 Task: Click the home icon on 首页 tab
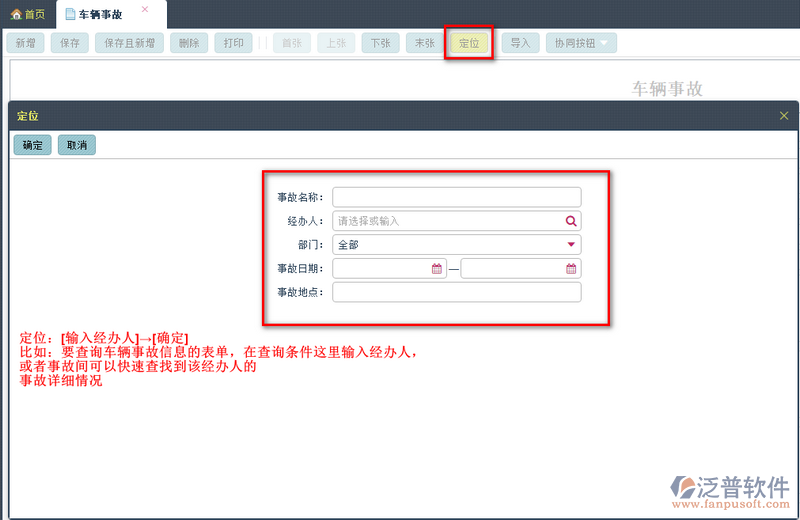(x=16, y=14)
